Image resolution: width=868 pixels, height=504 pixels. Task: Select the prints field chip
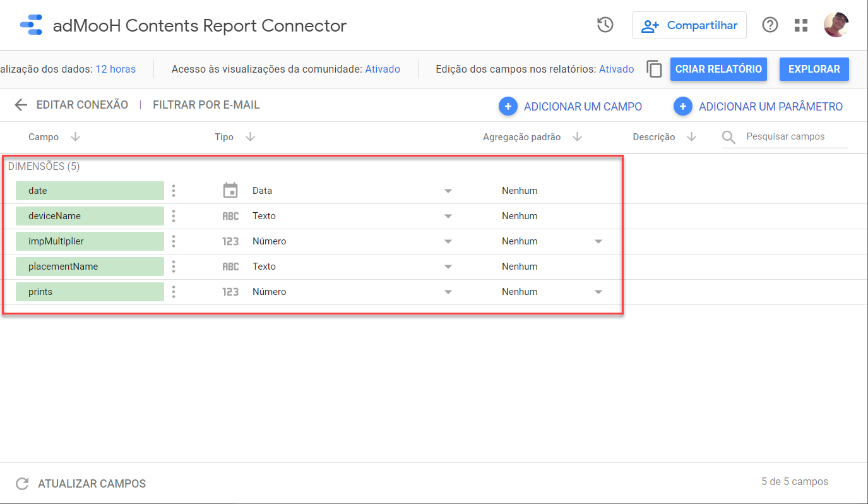coord(90,292)
